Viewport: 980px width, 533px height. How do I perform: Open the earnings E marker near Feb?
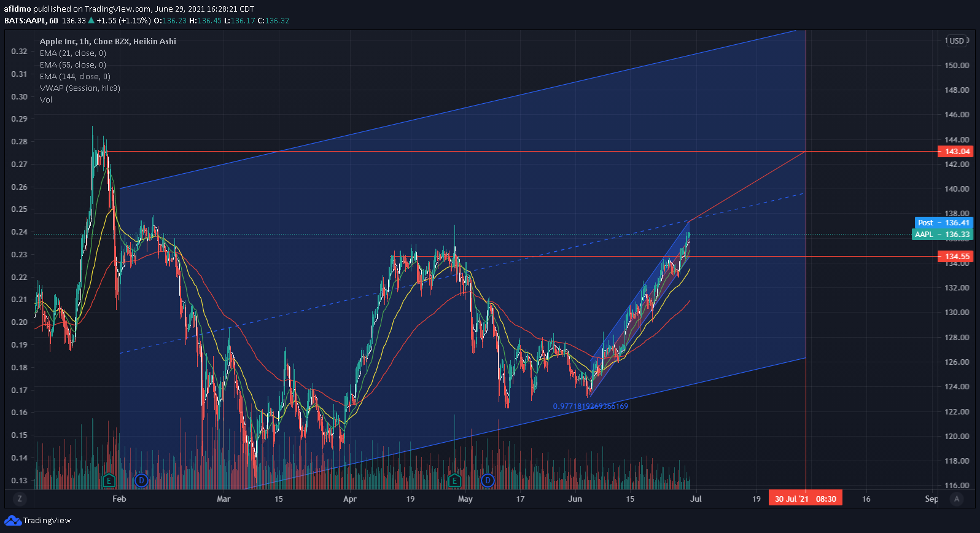coord(109,480)
